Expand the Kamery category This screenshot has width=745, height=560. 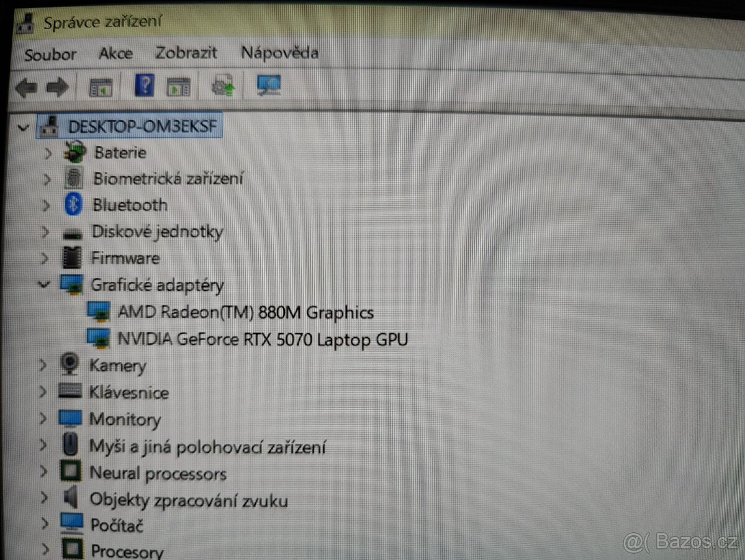pos(43,365)
